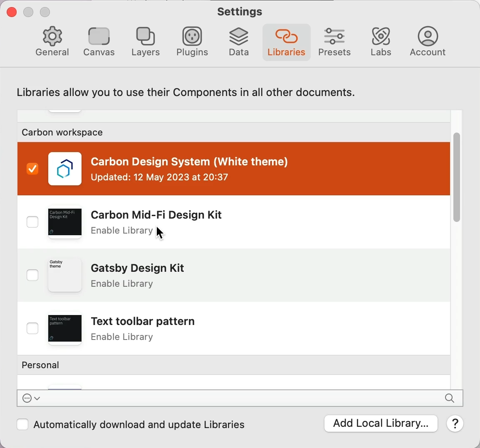Open the help question mark button
The height and width of the screenshot is (448, 480).
456,424
